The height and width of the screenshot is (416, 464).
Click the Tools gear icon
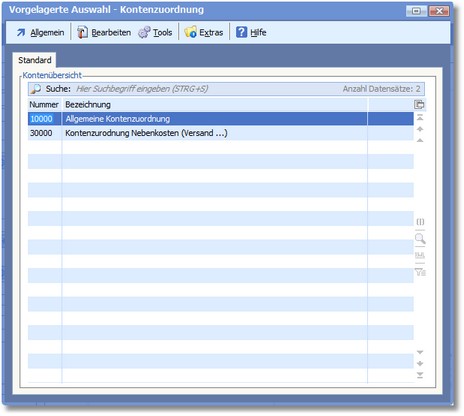(144, 32)
